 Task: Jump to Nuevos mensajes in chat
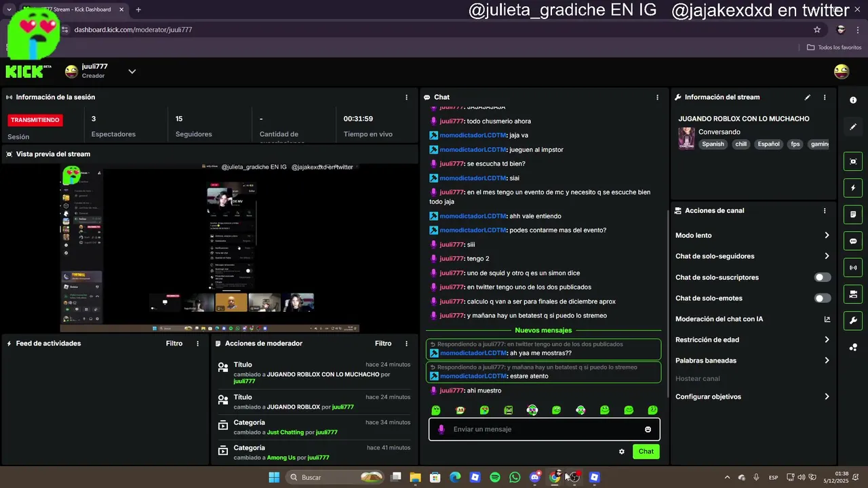(x=543, y=331)
